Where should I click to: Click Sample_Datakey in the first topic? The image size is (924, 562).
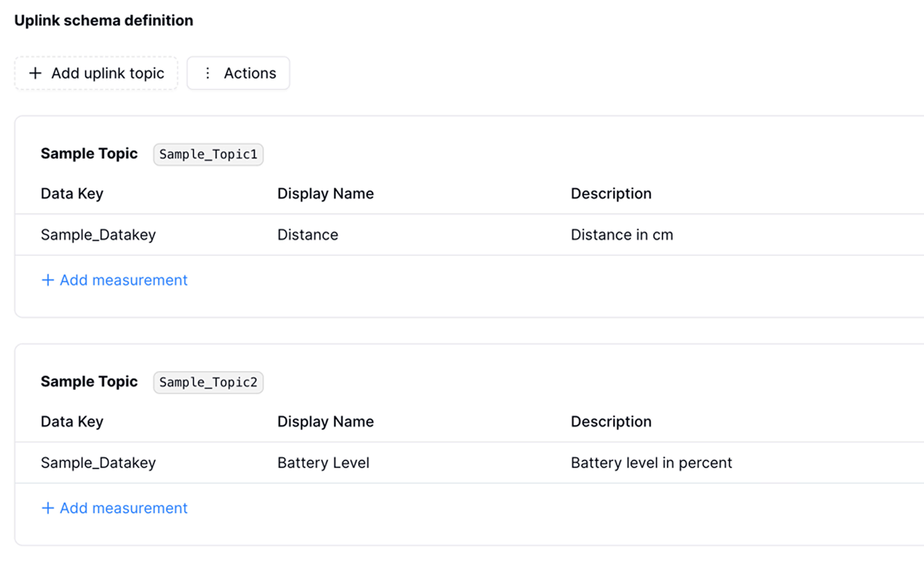(x=98, y=235)
